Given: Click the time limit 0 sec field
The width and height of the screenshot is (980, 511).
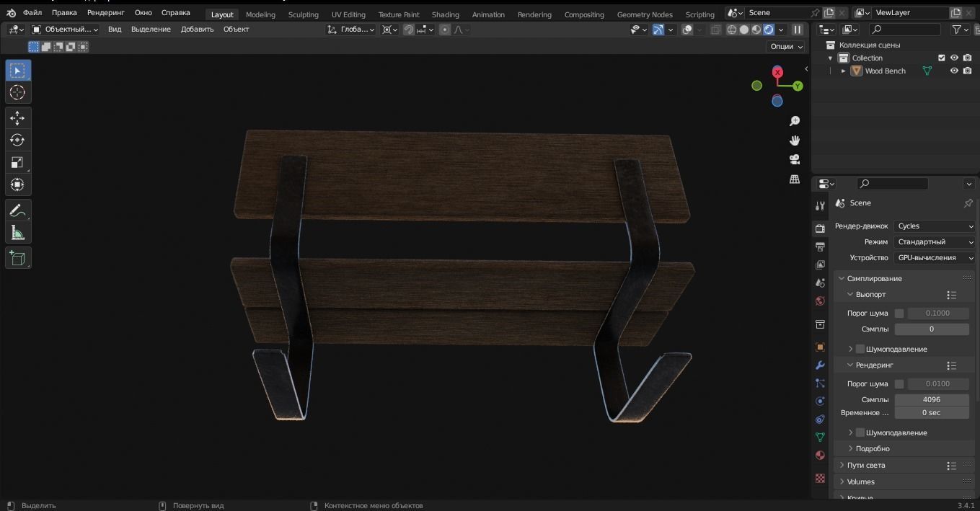Looking at the screenshot, I should click(932, 413).
